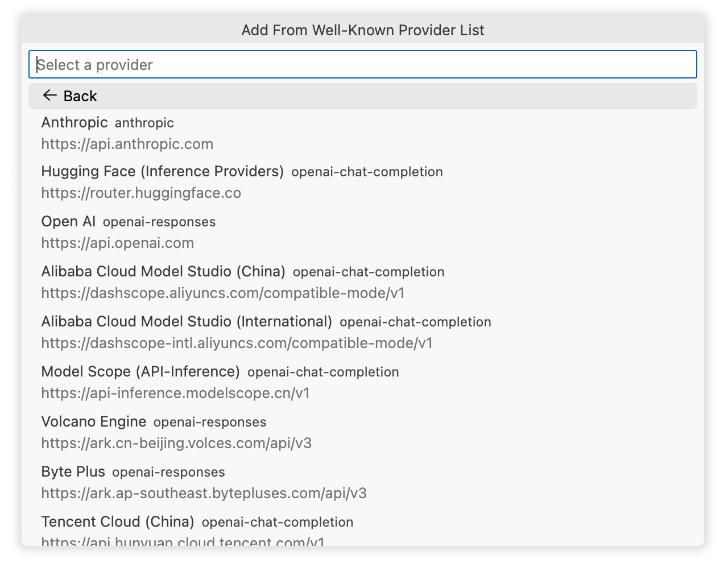Viewport: 728px width, 571px height.
Task: Choose Tencent Cloud (China) provider
Action: point(363,527)
